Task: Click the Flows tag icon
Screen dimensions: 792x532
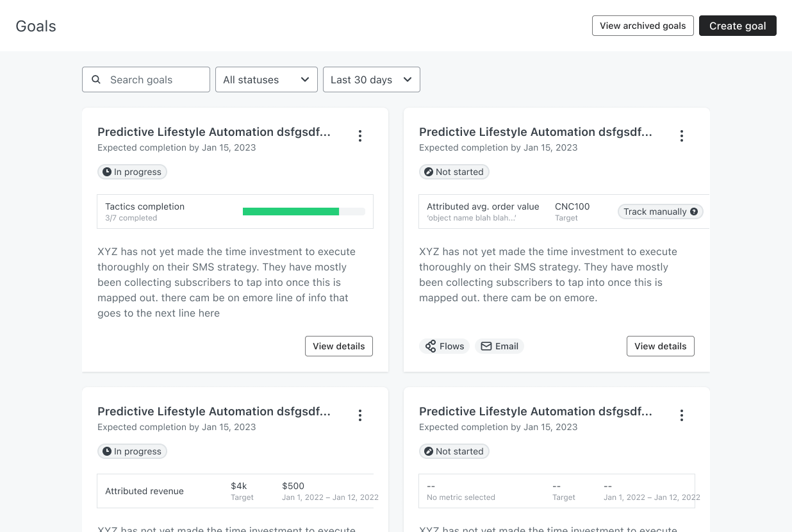Action: (x=431, y=346)
